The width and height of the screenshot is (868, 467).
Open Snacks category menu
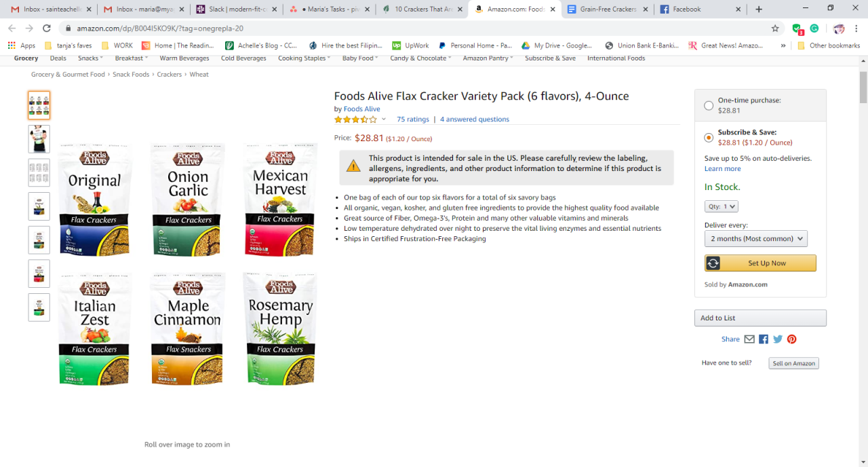pos(91,58)
